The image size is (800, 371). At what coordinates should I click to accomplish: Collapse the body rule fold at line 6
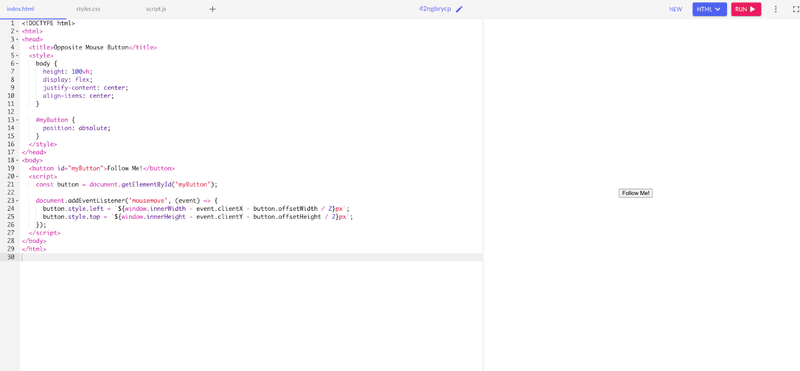coord(17,63)
